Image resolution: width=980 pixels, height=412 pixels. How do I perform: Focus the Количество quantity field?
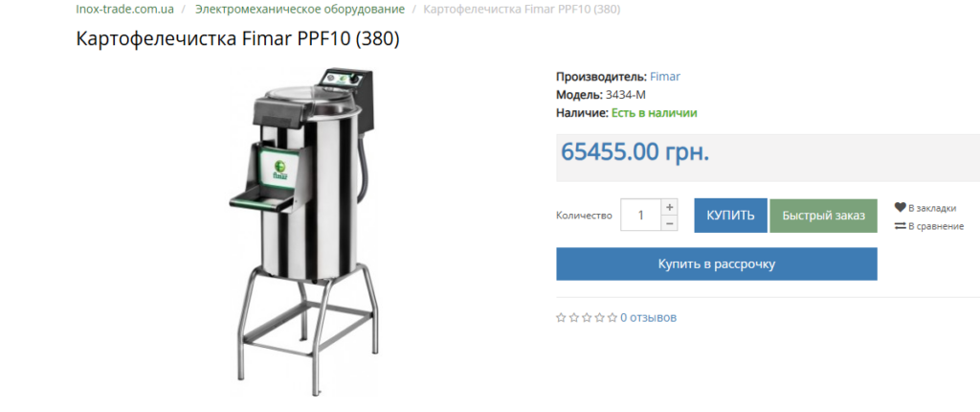[x=640, y=215]
